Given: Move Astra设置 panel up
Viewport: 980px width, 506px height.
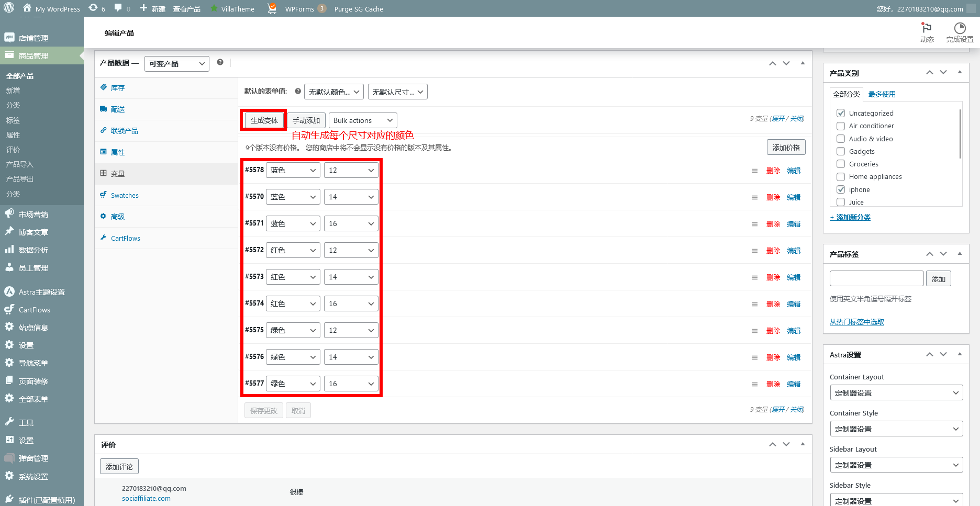Looking at the screenshot, I should click(930, 354).
